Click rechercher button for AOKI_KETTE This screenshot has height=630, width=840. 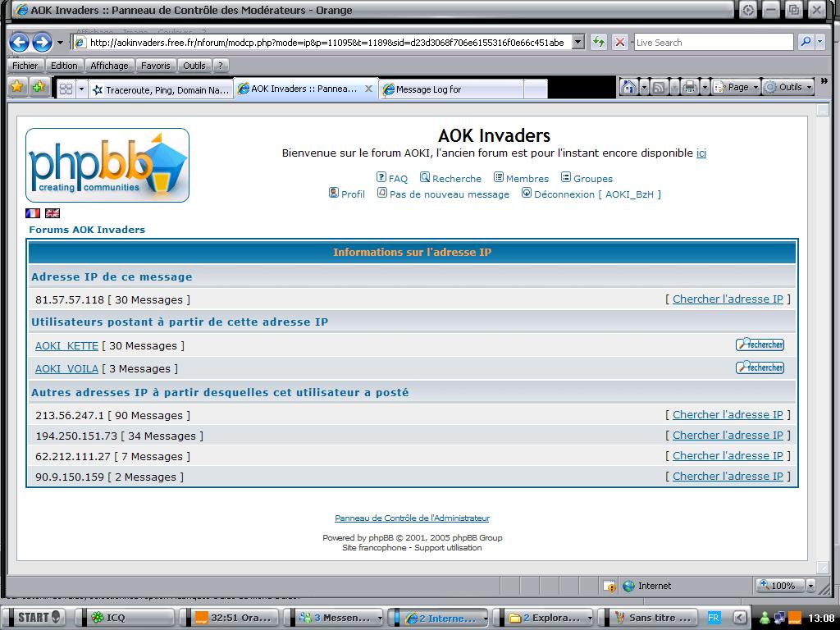click(x=760, y=345)
